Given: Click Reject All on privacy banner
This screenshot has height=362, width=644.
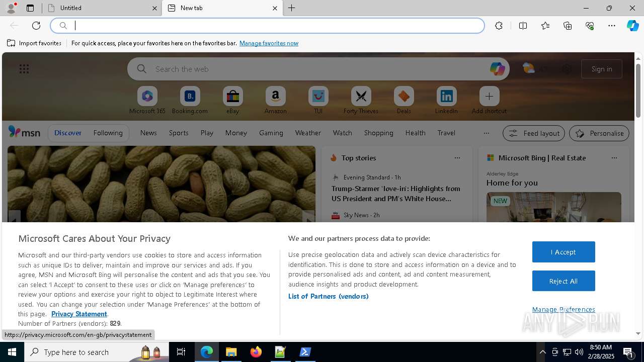Looking at the screenshot, I should point(563,281).
